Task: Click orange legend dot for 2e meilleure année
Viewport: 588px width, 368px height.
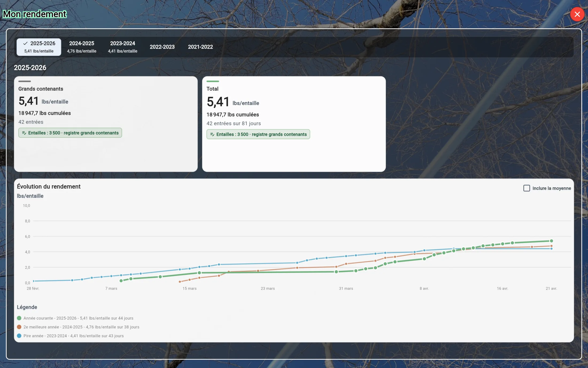Action: pyautogui.click(x=19, y=327)
